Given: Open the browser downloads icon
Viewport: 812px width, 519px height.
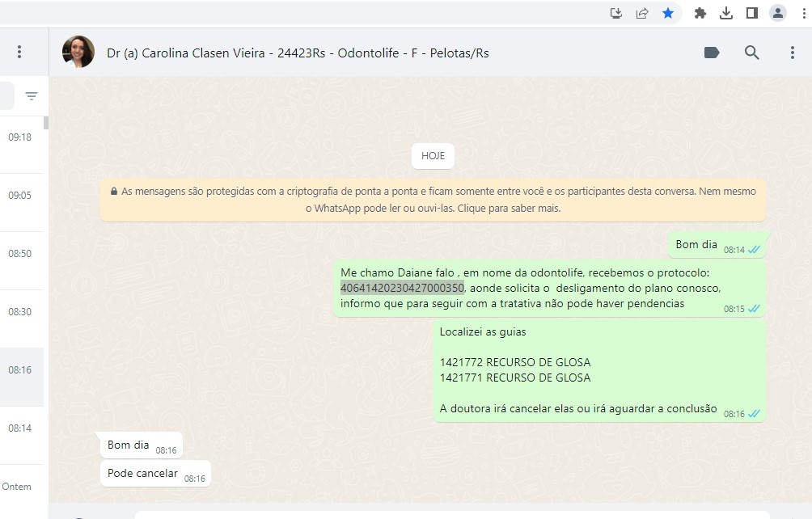Looking at the screenshot, I should (x=726, y=13).
